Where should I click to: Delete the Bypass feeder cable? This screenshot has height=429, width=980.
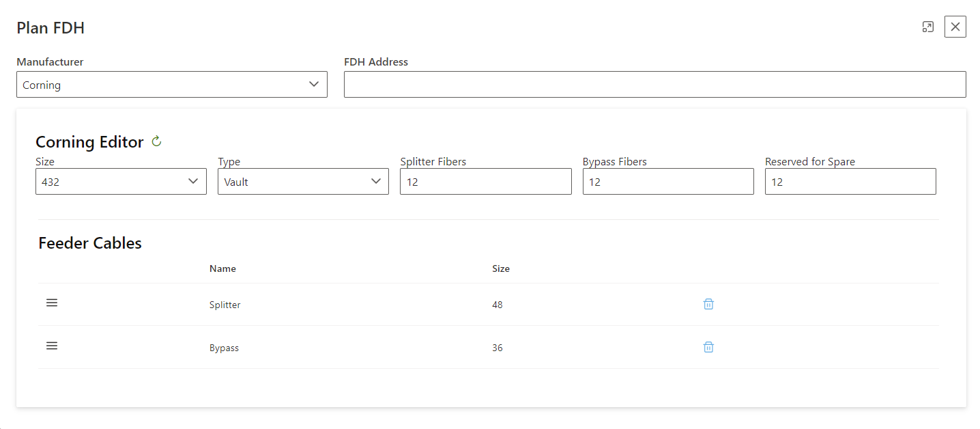708,347
